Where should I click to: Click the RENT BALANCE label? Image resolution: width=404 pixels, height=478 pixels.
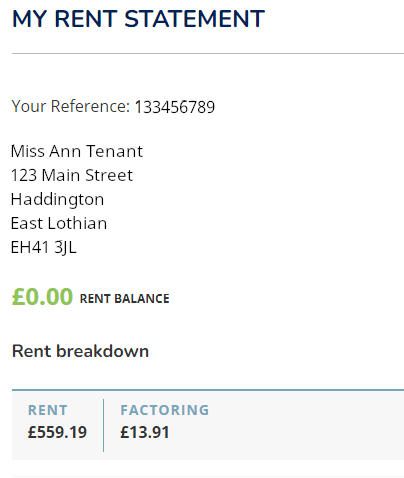(125, 299)
